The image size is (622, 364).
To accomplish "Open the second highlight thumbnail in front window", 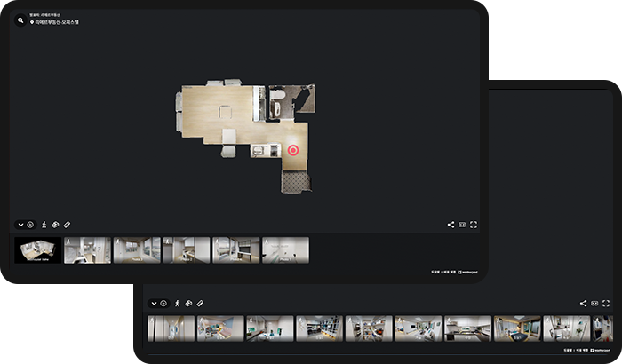I will click(x=87, y=249).
